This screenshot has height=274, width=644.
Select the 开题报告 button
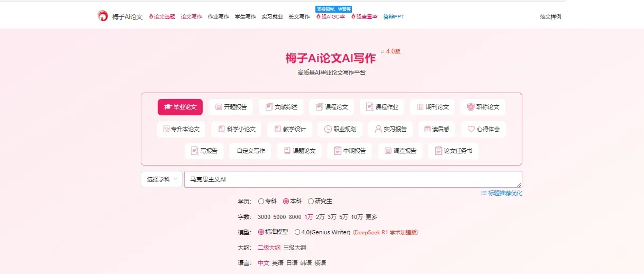(231, 107)
